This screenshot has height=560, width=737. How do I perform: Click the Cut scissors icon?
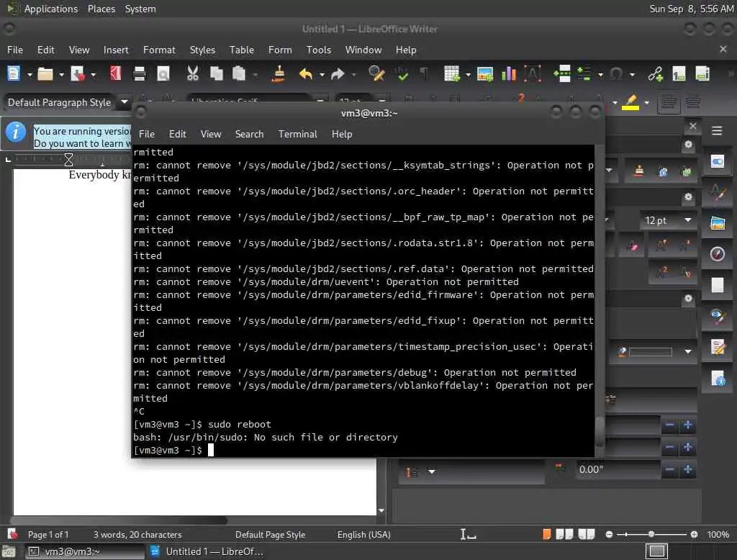[192, 74]
